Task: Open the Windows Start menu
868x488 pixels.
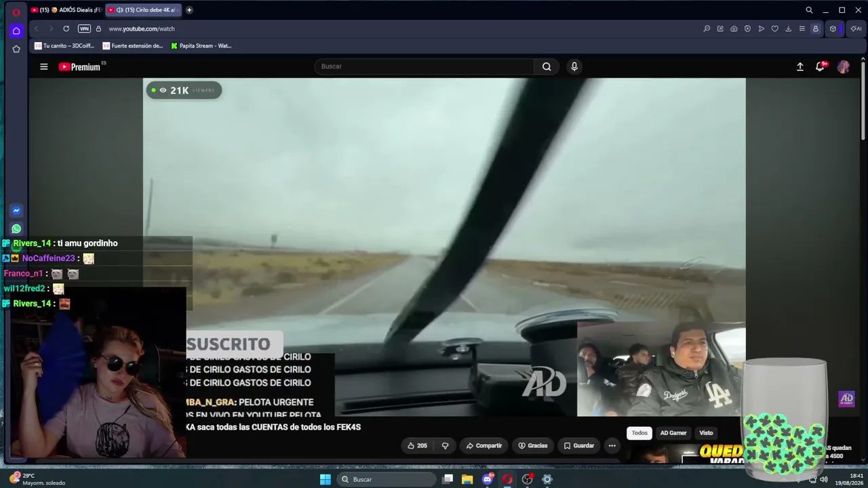Action: [325, 479]
